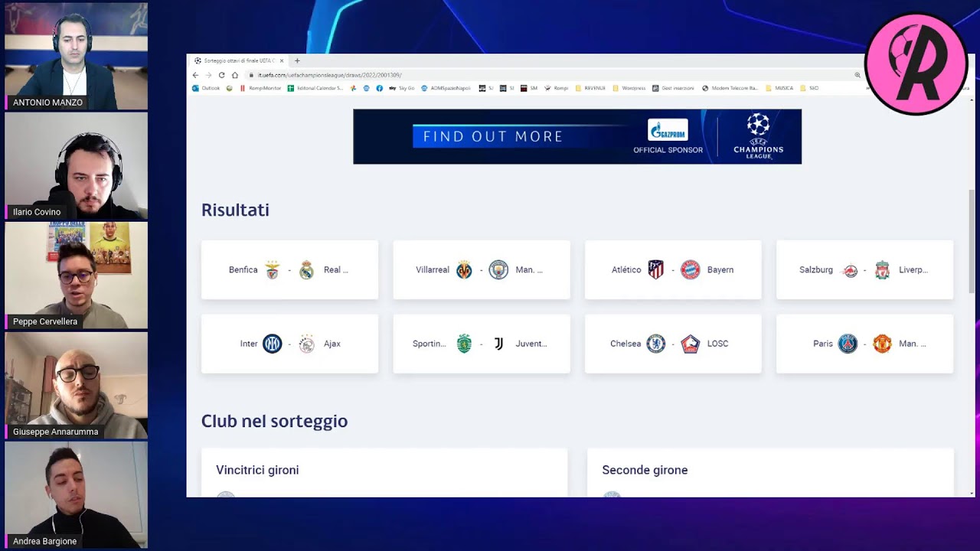Open the Wordpress bookmarks folder
Image resolution: width=980 pixels, height=551 pixels.
pyautogui.click(x=629, y=88)
